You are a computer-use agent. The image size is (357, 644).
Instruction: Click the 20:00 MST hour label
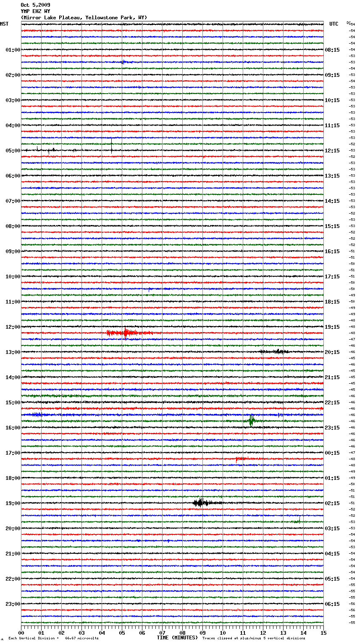point(13,529)
